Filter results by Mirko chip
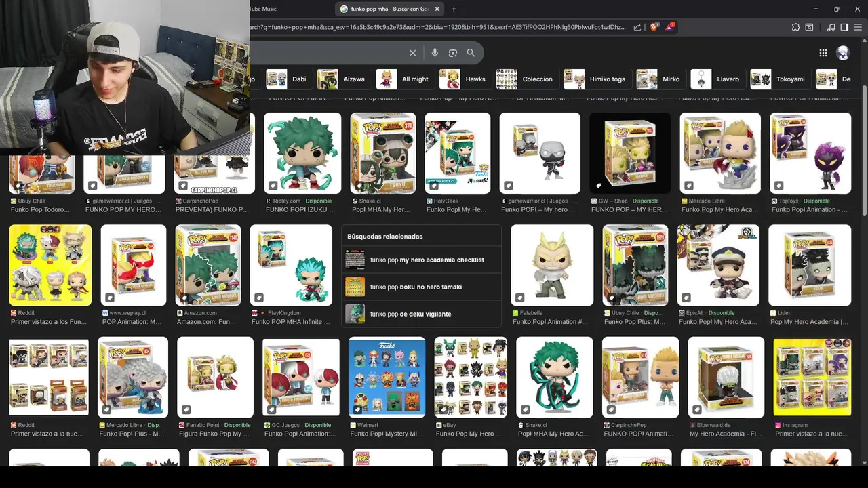 click(x=658, y=79)
